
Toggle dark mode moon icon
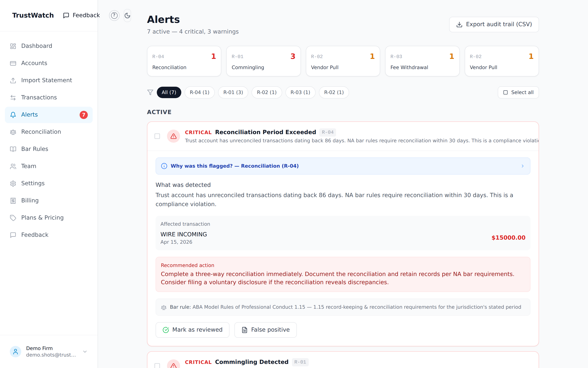[x=127, y=16]
